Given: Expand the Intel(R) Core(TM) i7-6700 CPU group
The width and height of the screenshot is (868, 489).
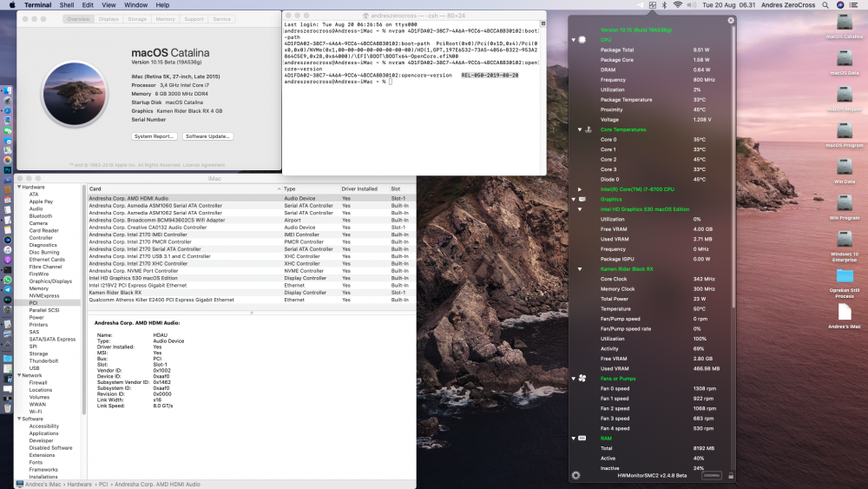Looking at the screenshot, I should point(580,189).
